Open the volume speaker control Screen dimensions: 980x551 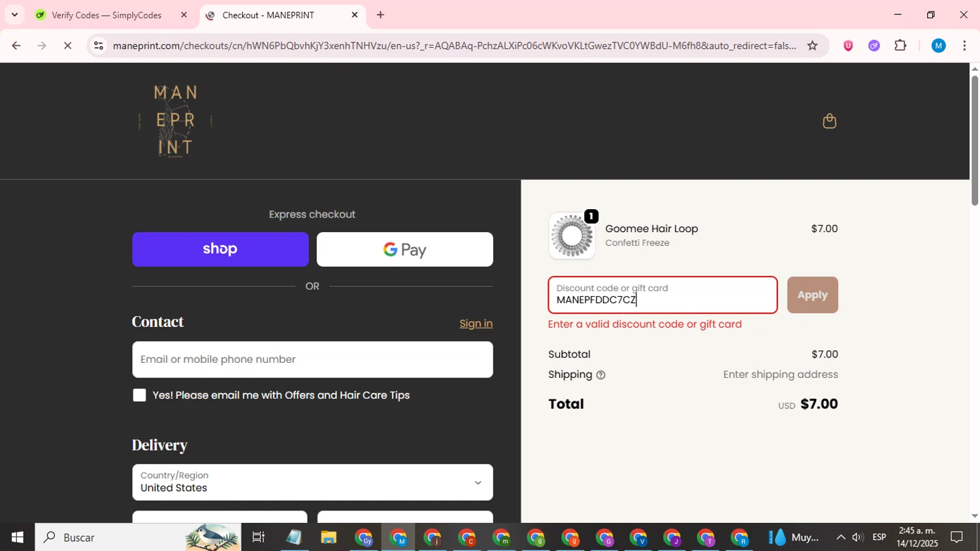[x=858, y=537]
